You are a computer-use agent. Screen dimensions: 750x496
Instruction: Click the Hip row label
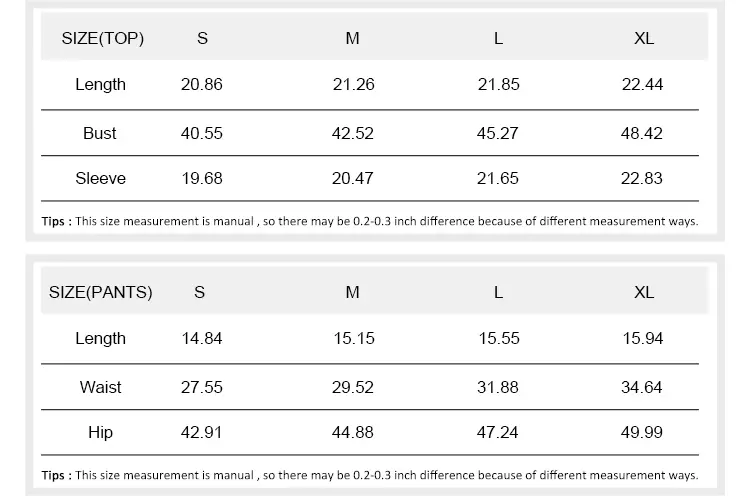100,433
